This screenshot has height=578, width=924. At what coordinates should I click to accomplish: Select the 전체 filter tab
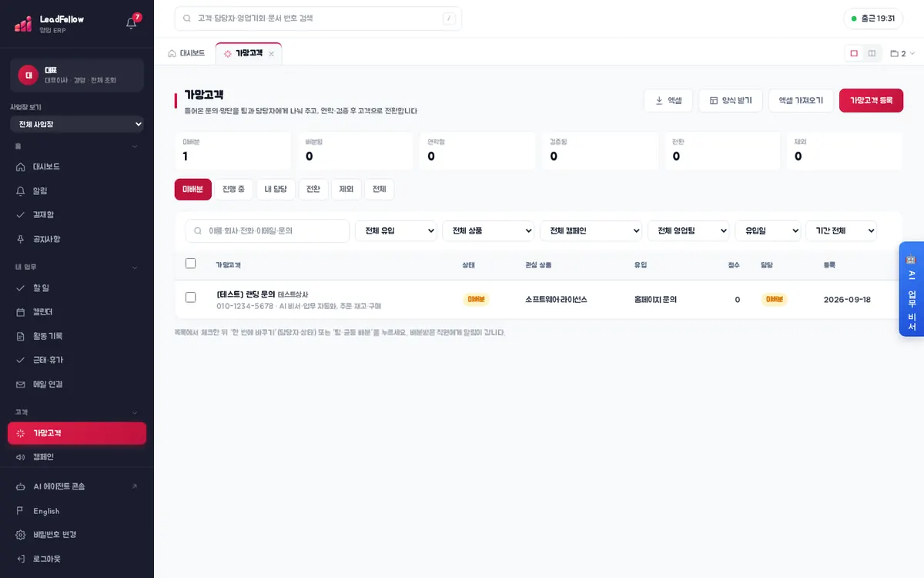pyautogui.click(x=380, y=190)
